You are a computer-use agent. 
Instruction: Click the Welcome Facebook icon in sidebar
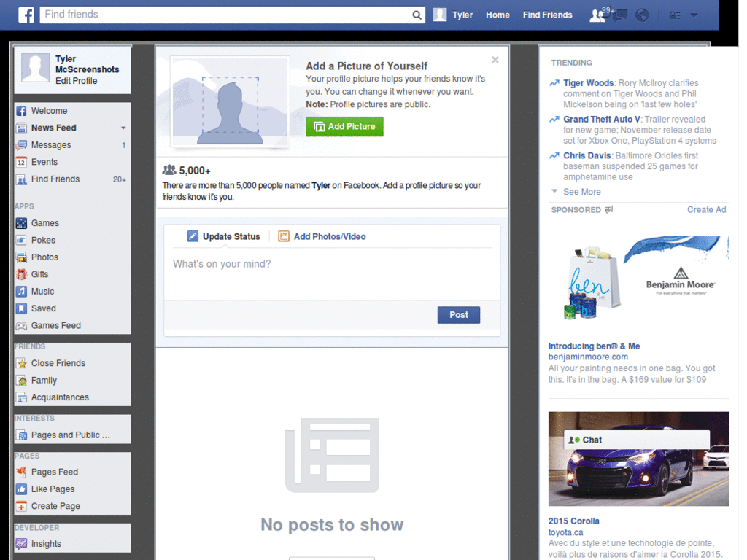point(21,111)
